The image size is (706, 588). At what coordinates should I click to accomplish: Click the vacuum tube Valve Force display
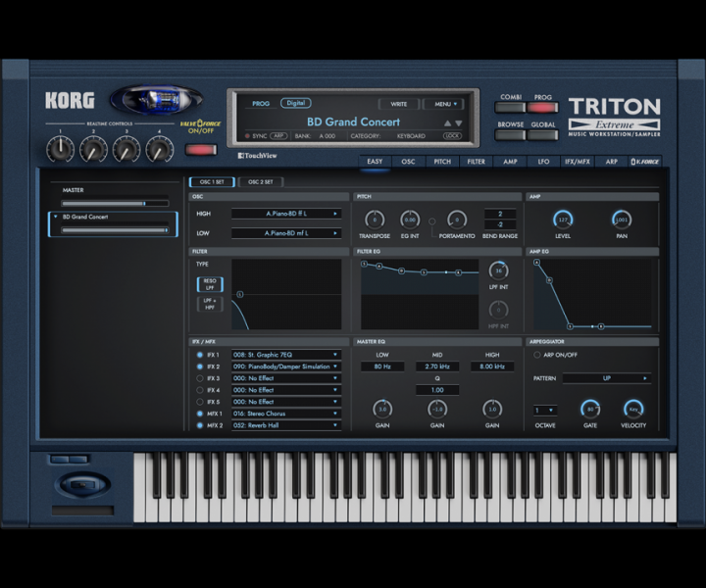pos(156,99)
